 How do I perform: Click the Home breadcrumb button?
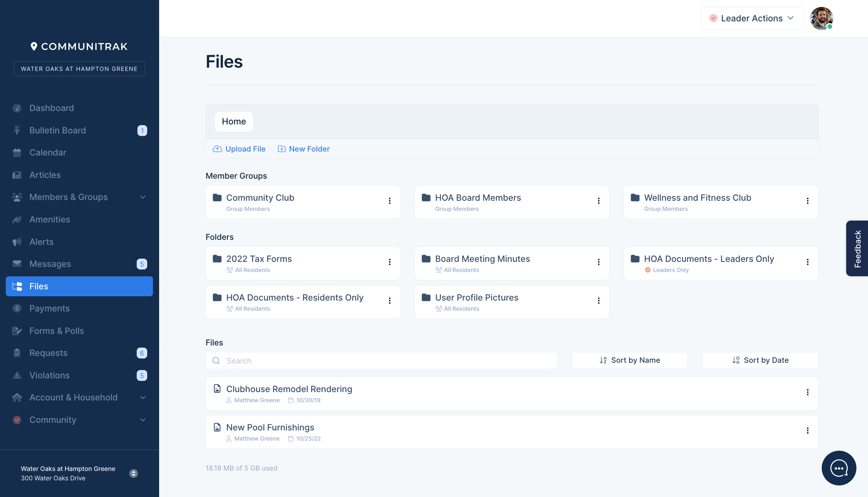pos(234,122)
